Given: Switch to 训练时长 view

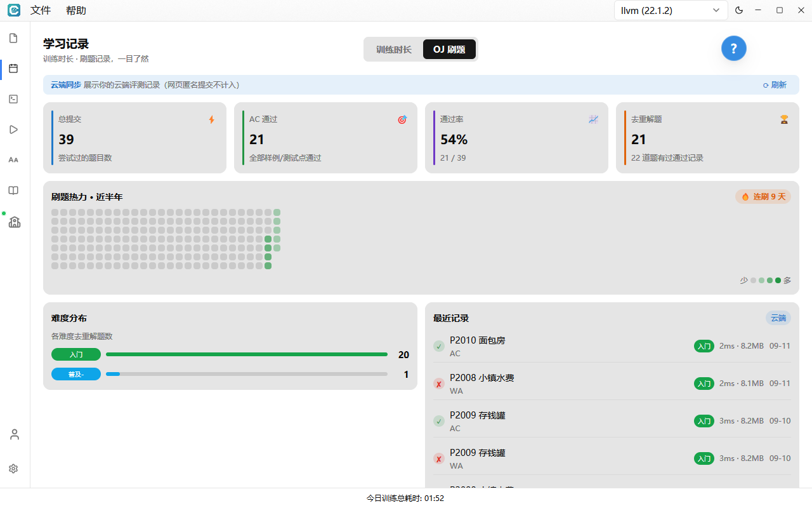Looking at the screenshot, I should tap(394, 50).
